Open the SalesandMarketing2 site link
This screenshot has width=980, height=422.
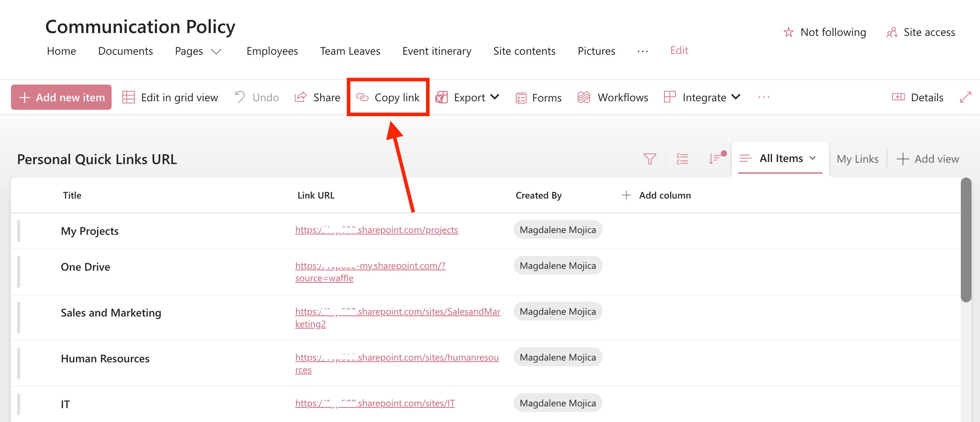tap(398, 318)
